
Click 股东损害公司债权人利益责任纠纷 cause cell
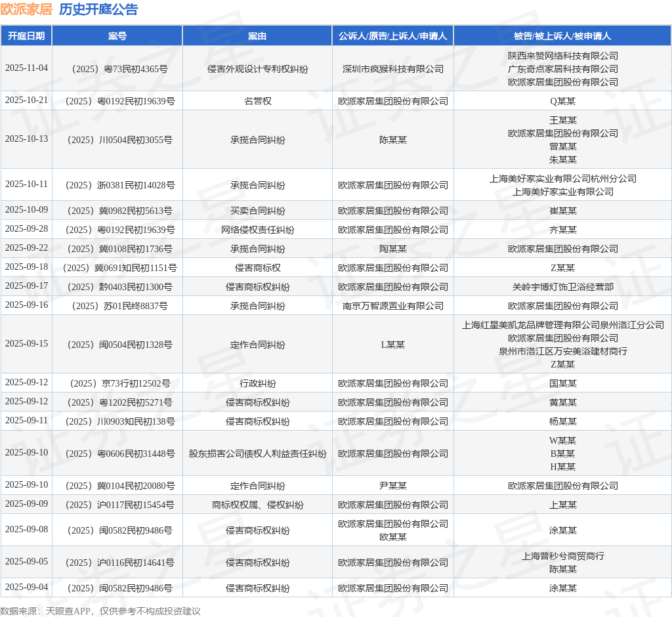[x=257, y=454]
